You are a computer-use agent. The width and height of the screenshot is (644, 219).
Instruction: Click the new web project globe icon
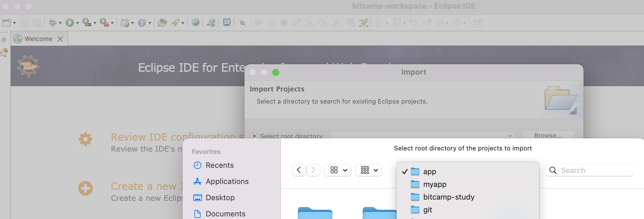click(125, 23)
